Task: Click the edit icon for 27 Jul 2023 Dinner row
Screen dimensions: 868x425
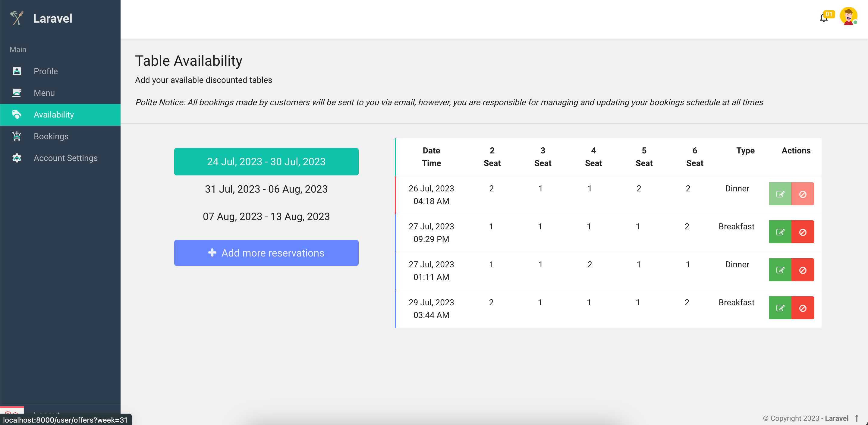Action: pos(781,269)
